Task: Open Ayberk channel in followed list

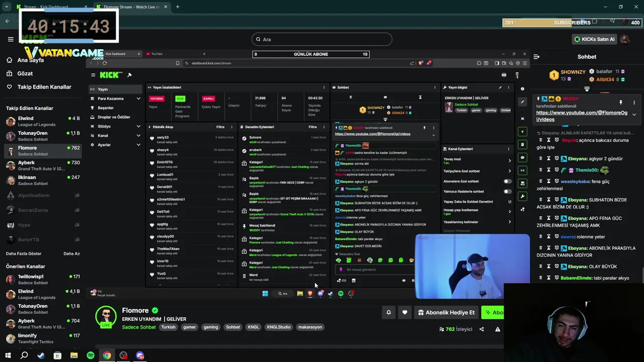Action: click(43, 165)
